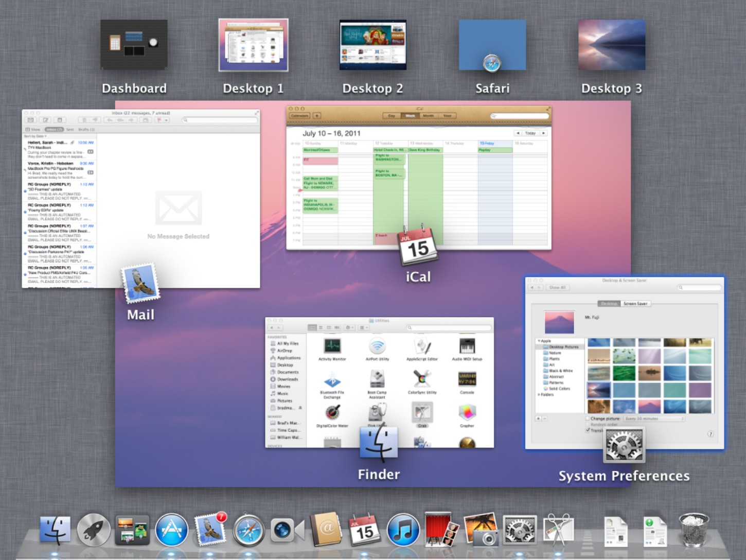
Task: Select ColorSync Utility in the Finder window
Action: pos(422,382)
